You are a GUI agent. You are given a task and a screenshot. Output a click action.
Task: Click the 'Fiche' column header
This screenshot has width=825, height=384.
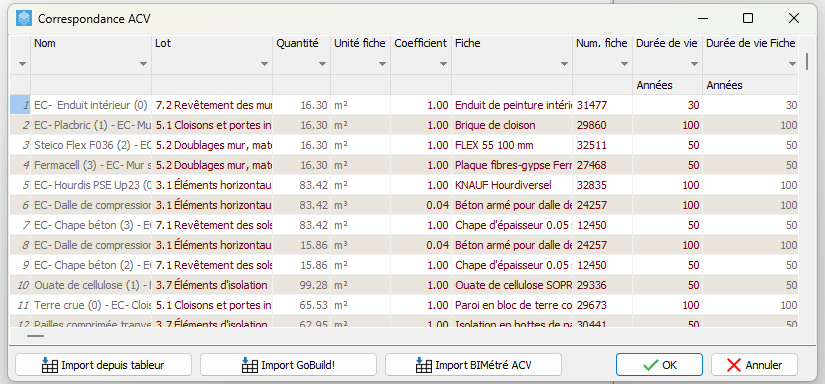(512, 44)
